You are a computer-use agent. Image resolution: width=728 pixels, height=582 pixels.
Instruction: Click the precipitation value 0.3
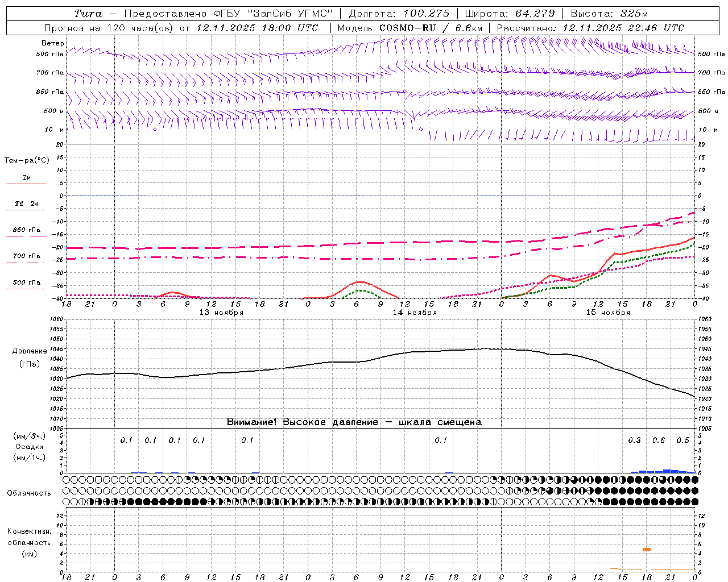pos(634,440)
